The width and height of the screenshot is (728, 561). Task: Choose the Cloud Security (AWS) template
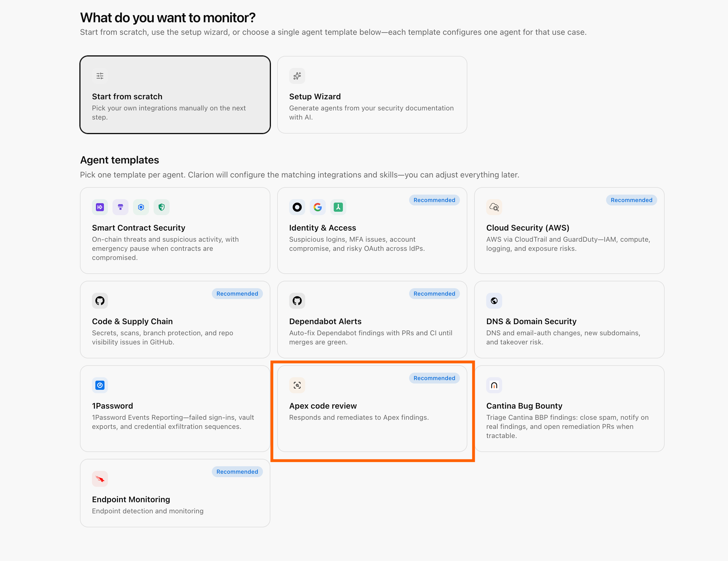pyautogui.click(x=569, y=231)
